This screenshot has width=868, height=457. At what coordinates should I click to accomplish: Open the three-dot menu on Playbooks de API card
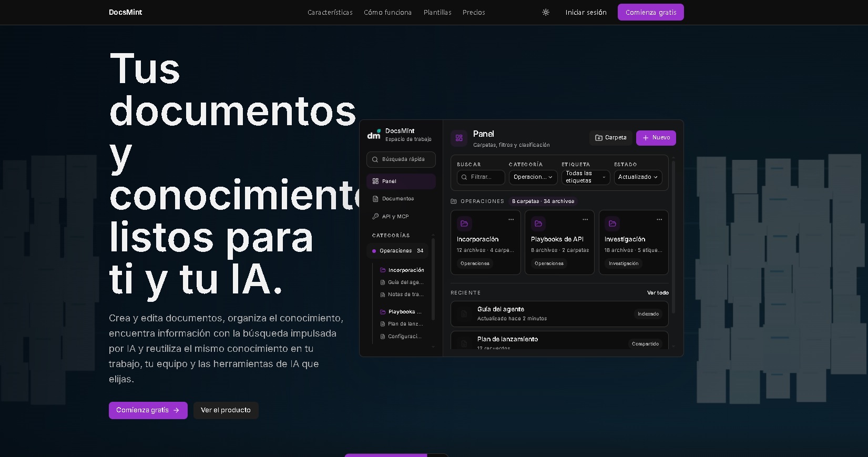[585, 219]
